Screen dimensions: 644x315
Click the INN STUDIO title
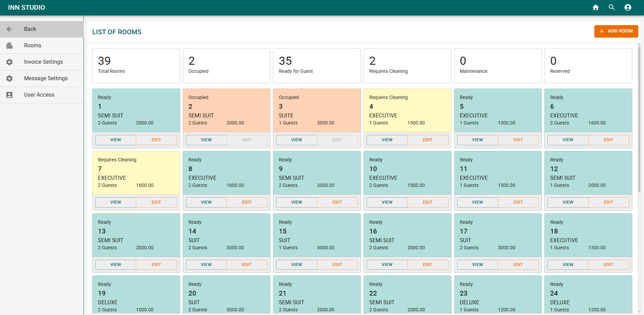click(26, 7)
